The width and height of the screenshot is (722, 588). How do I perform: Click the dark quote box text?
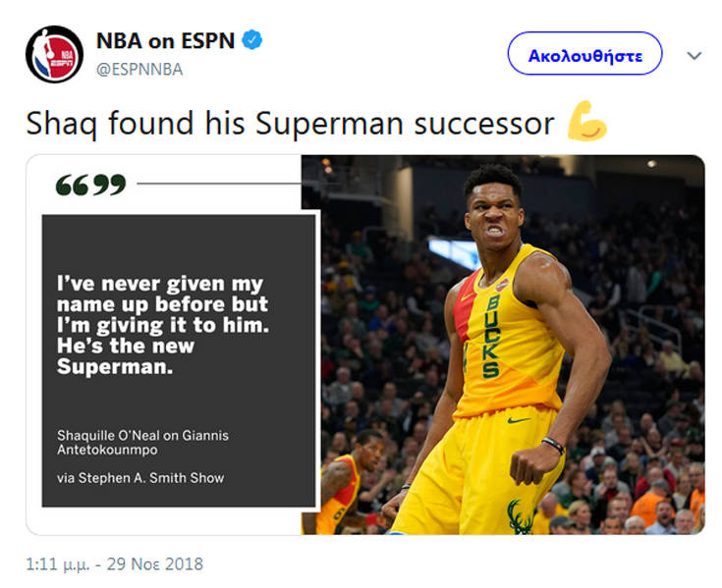pos(163,325)
